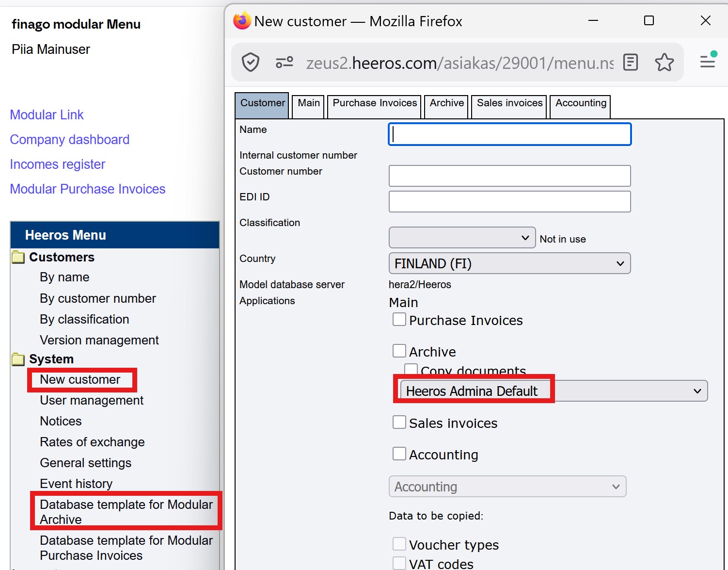Open the Firefox application menu

tap(708, 62)
